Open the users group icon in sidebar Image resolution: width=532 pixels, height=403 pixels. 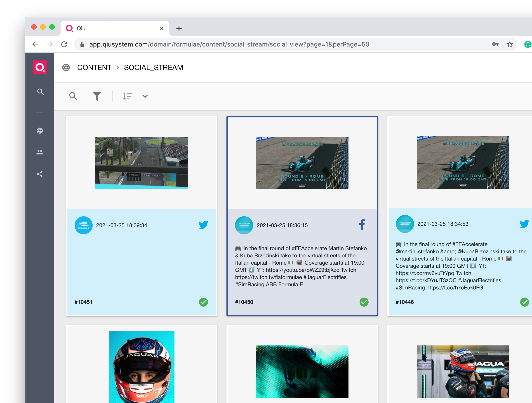pyautogui.click(x=40, y=152)
